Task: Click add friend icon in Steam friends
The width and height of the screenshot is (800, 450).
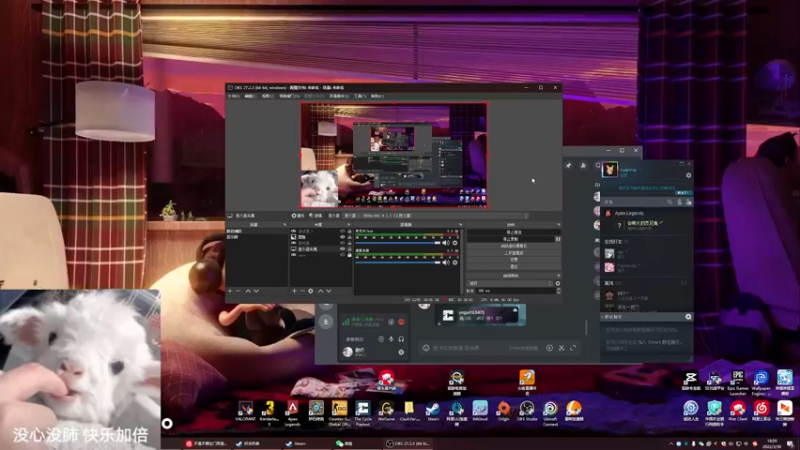Action: click(x=689, y=202)
